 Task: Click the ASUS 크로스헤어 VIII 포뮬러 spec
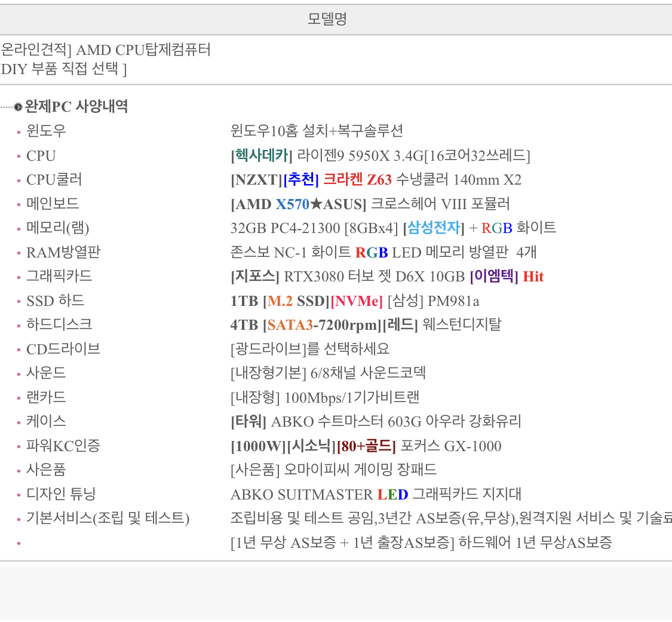click(x=370, y=204)
